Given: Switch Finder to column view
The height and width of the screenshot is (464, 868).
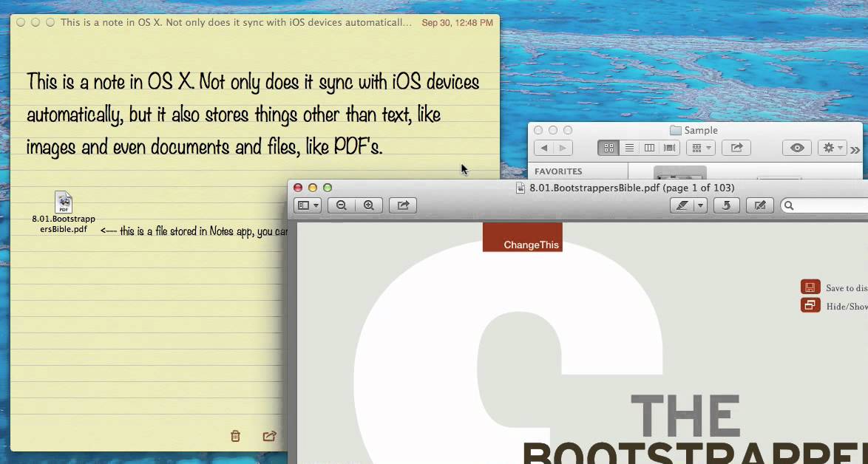Looking at the screenshot, I should 649,148.
